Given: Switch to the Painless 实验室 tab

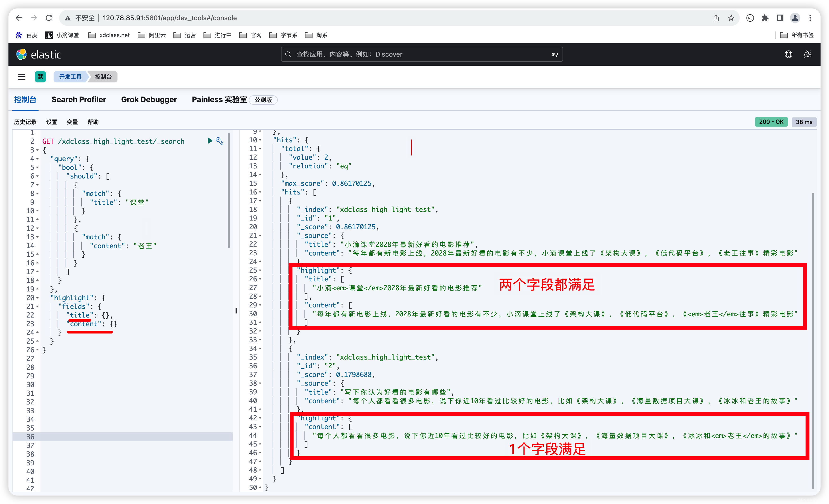Looking at the screenshot, I should tap(219, 100).
